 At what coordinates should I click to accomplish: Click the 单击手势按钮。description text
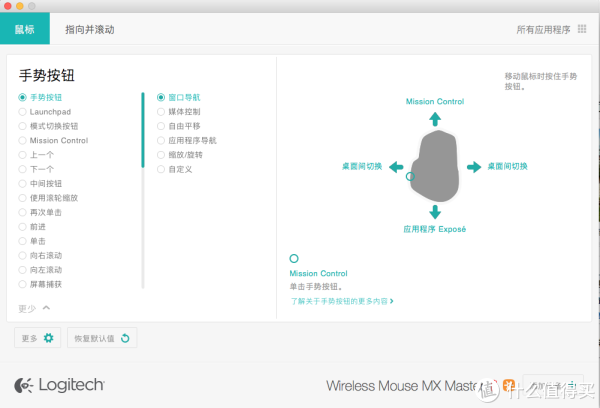[x=316, y=287]
